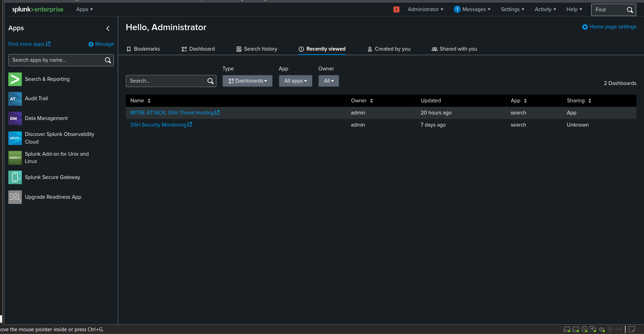Click the Audit Trail app name
The width and height of the screenshot is (644, 334).
(x=36, y=99)
